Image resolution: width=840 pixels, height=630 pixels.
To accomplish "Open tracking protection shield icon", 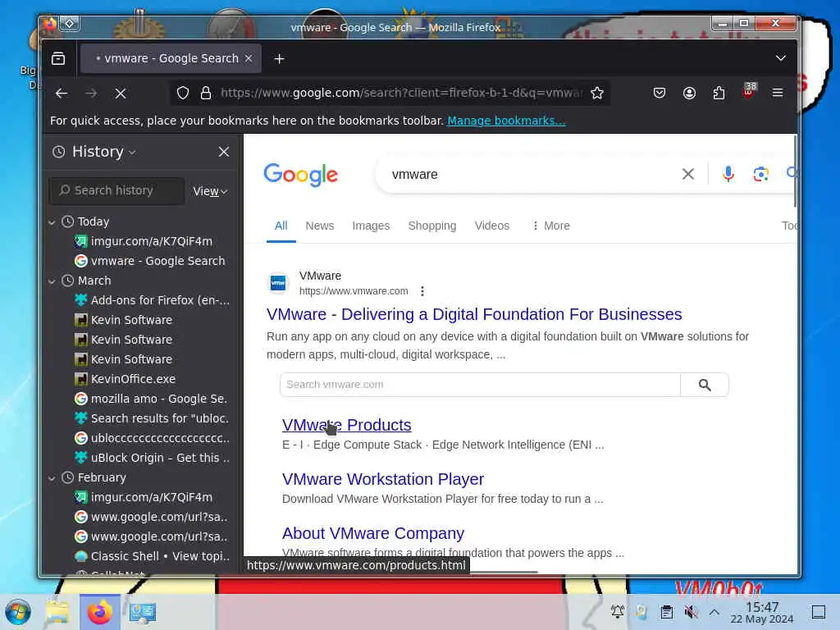I will click(183, 94).
